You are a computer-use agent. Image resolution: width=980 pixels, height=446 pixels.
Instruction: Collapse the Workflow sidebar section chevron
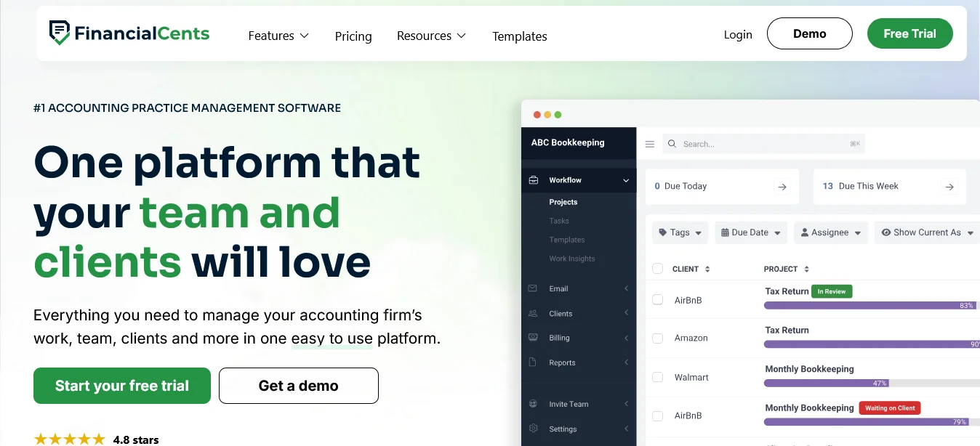(x=626, y=180)
